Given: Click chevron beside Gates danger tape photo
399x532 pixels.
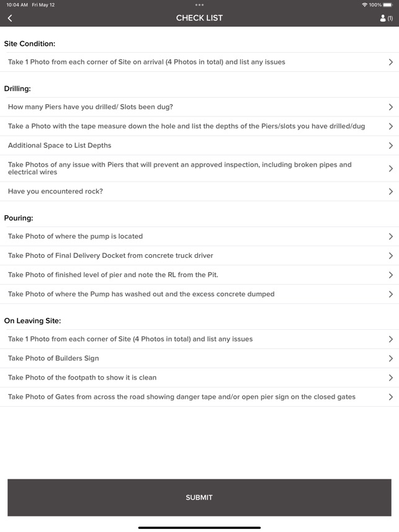Looking at the screenshot, I should [390, 397].
